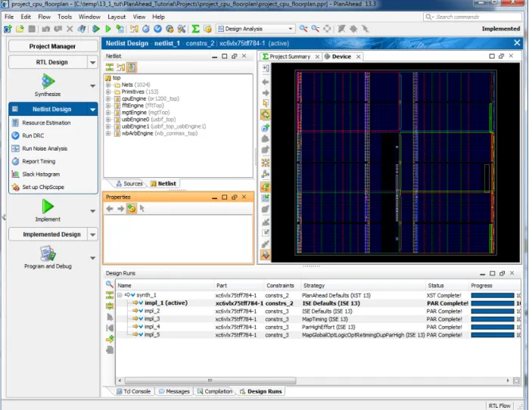Screen dimensions: 532x410
Task: Click the Search commands input field
Action: coord(473,17)
